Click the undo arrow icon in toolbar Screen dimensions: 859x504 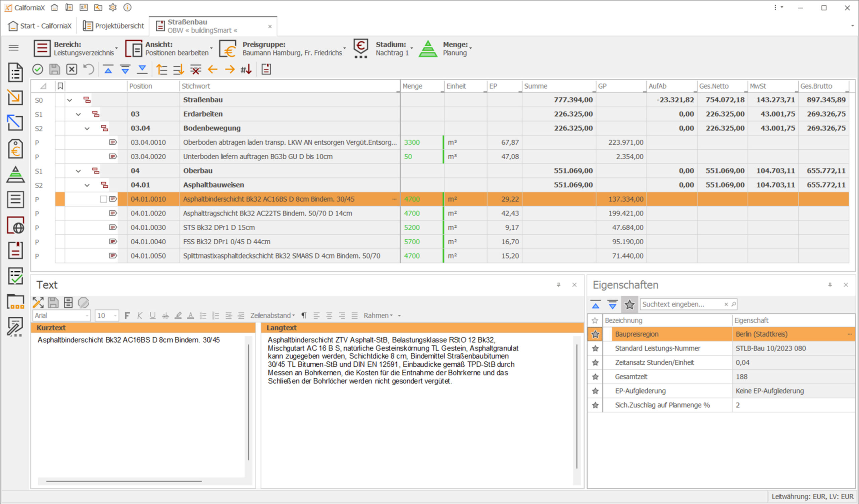pyautogui.click(x=89, y=69)
